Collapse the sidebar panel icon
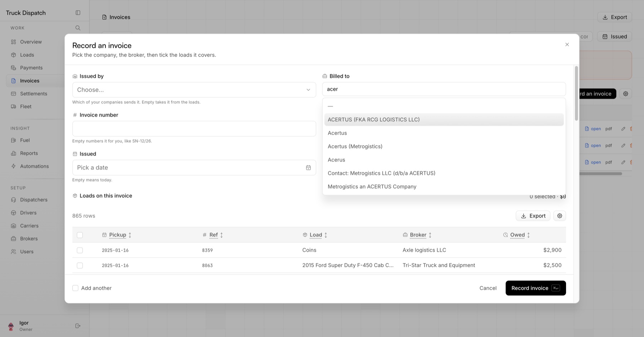This screenshot has width=644, height=337. pyautogui.click(x=78, y=13)
